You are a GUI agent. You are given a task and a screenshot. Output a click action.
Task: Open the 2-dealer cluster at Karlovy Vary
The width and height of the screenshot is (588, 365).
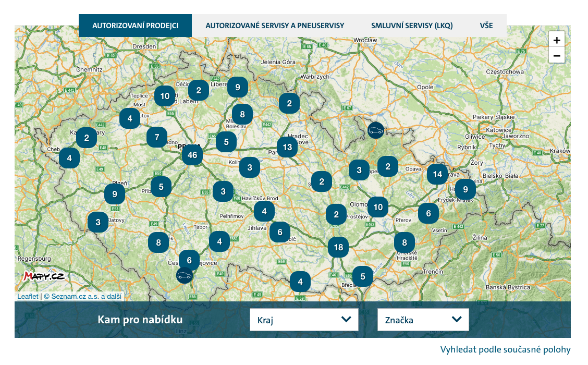pos(87,138)
